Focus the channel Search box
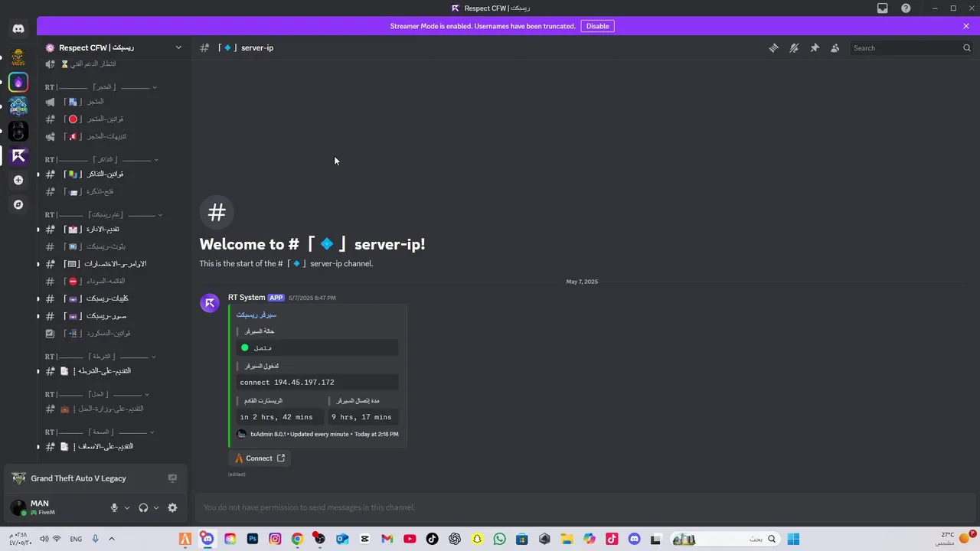980x551 pixels. [x=912, y=47]
